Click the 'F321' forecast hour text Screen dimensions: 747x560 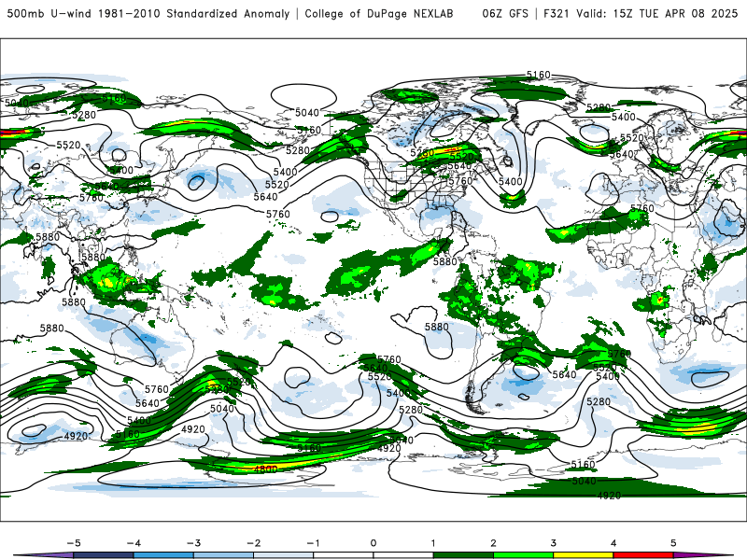click(x=557, y=13)
